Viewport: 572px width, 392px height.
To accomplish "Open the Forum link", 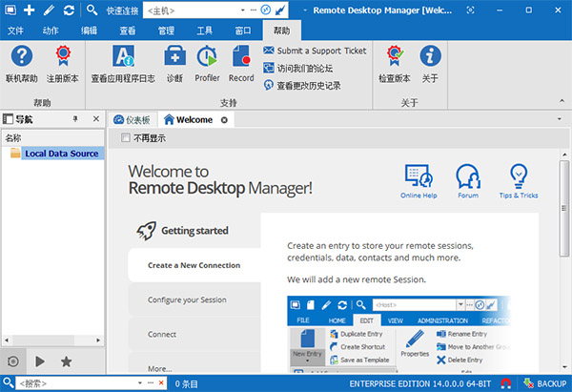I will (468, 181).
